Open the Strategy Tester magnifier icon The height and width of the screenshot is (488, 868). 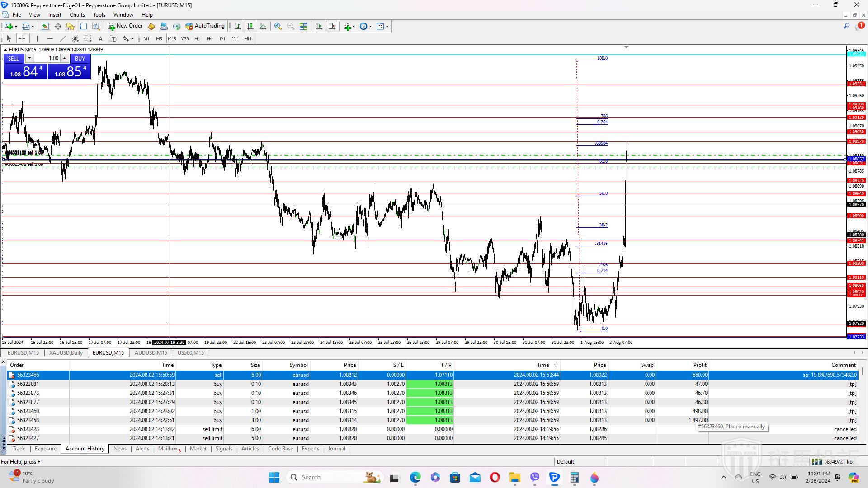[x=96, y=26]
